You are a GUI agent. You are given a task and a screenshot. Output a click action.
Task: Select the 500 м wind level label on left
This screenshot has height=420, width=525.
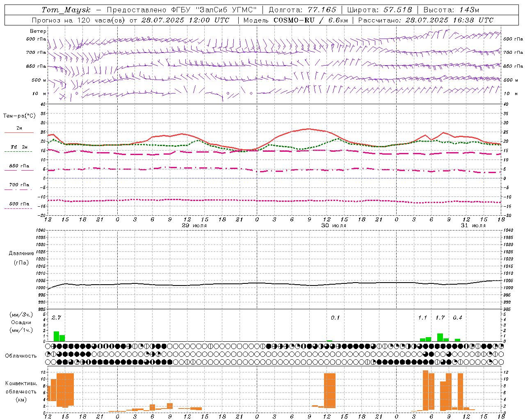click(39, 80)
